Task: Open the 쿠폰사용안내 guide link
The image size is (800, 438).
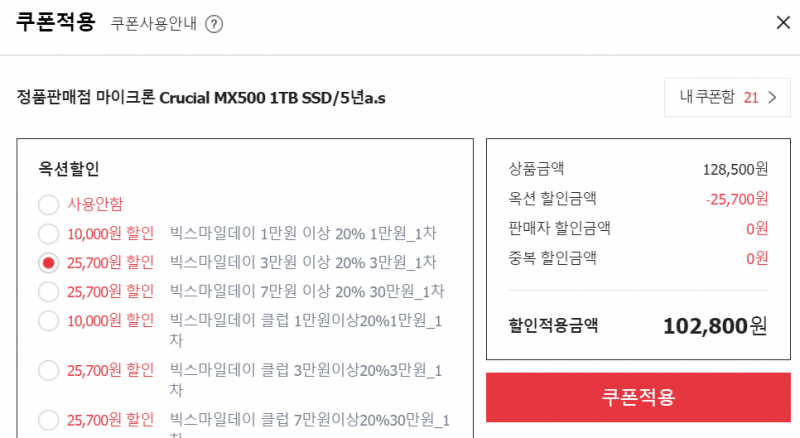Action: (154, 23)
